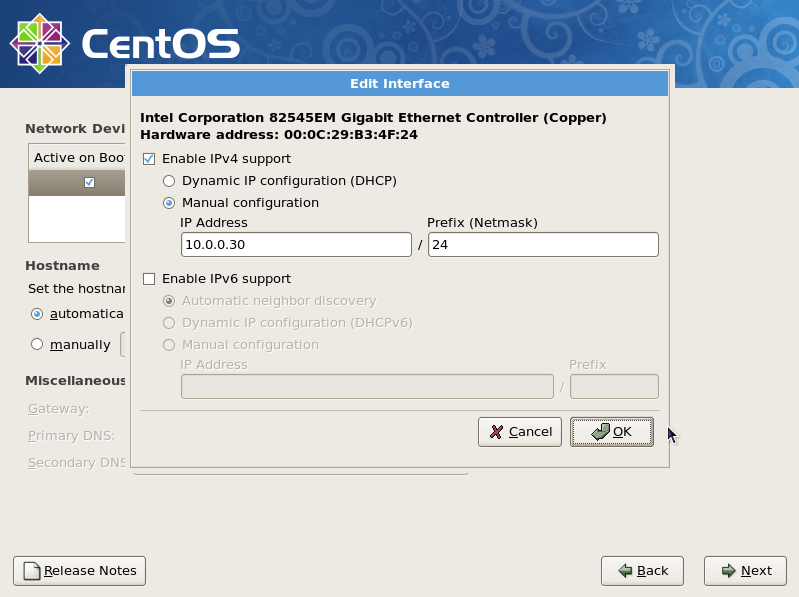Click the Secondary DNS label
799x597 pixels.
(76, 463)
